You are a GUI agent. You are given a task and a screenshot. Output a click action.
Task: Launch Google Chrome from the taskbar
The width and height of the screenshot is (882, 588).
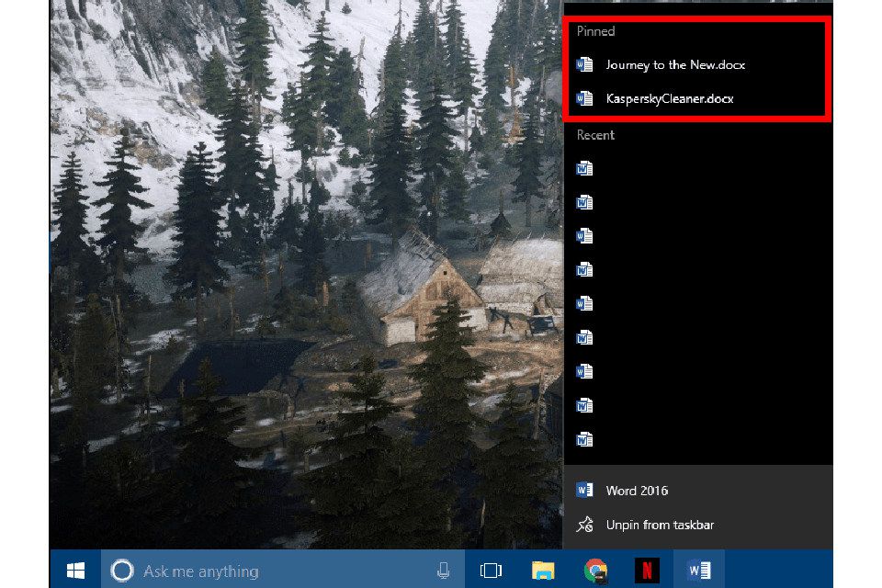pos(595,571)
